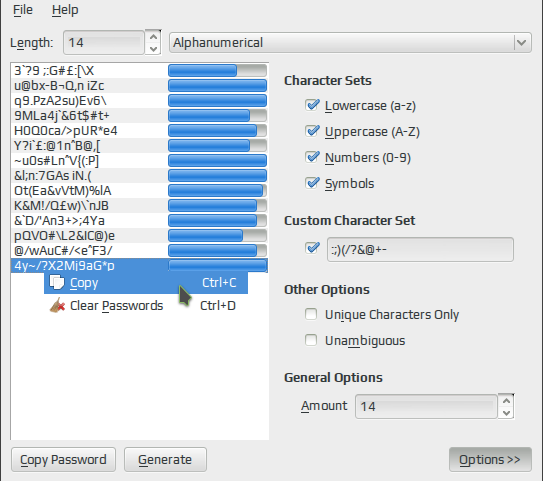Enable Unique Characters Only
This screenshot has height=481, width=543.
click(311, 314)
